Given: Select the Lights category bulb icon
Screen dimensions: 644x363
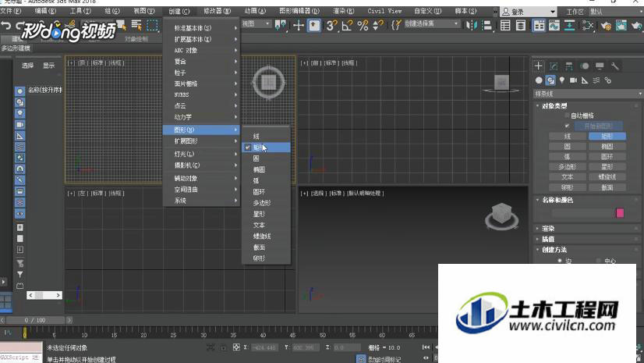Looking at the screenshot, I should click(562, 80).
